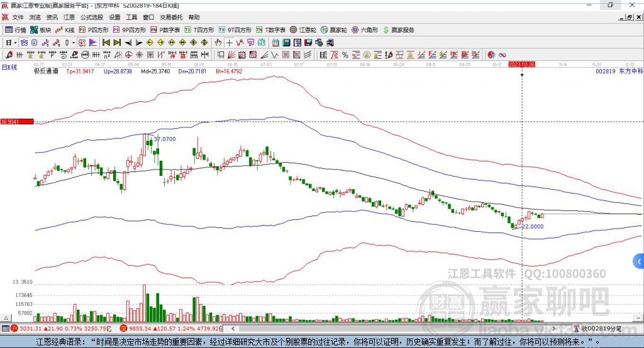
Task: Jump to last bar icon
Action: coord(116,43)
